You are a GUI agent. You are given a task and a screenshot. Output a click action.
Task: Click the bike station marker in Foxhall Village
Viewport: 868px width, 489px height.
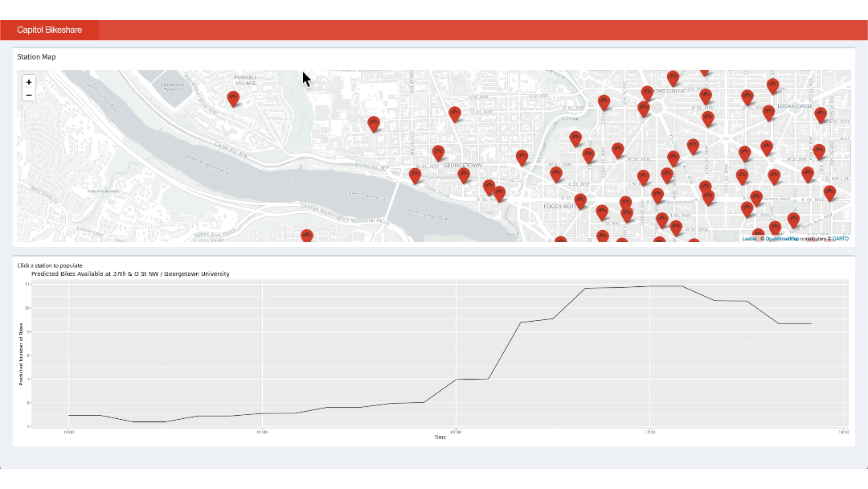tap(233, 98)
